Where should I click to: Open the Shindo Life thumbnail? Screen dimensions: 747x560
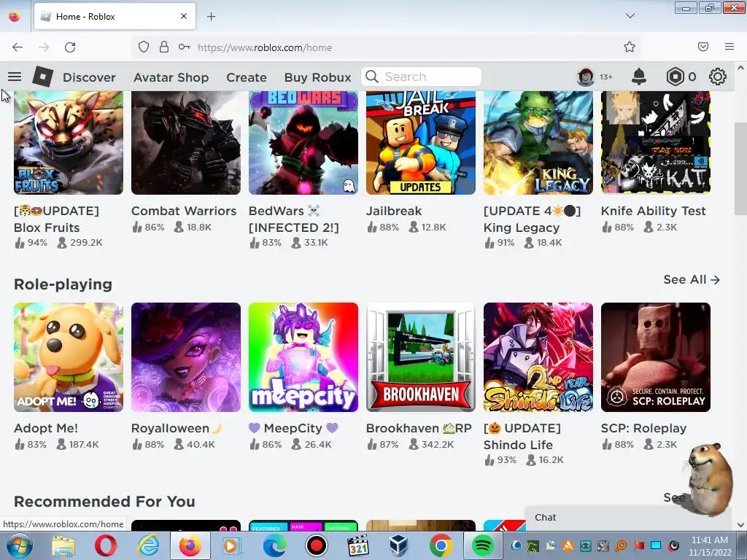(538, 357)
